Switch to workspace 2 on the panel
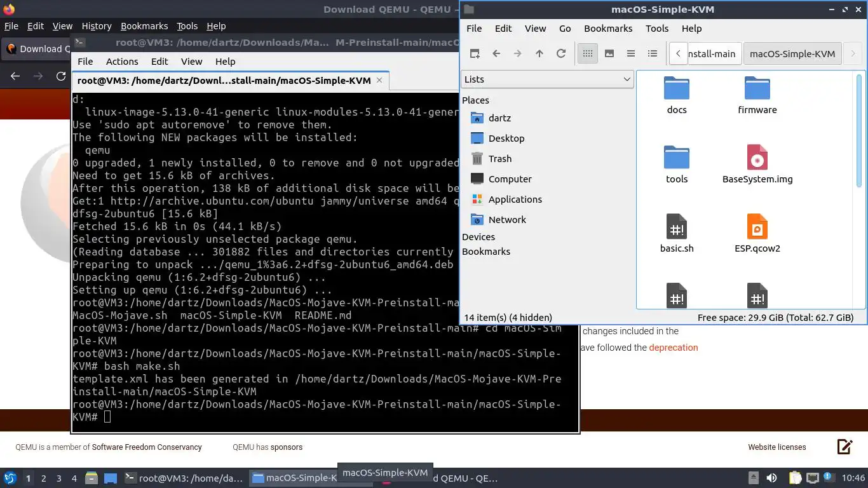868x488 pixels. pos(43,478)
